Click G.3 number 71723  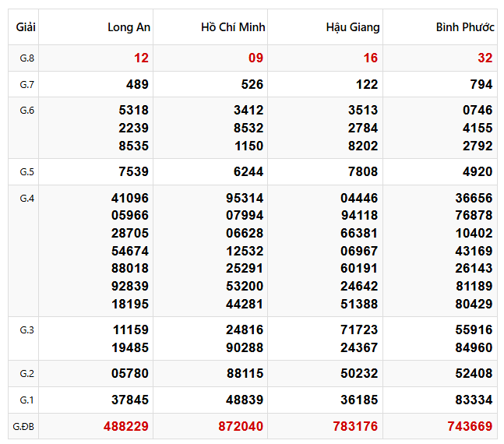tap(359, 329)
